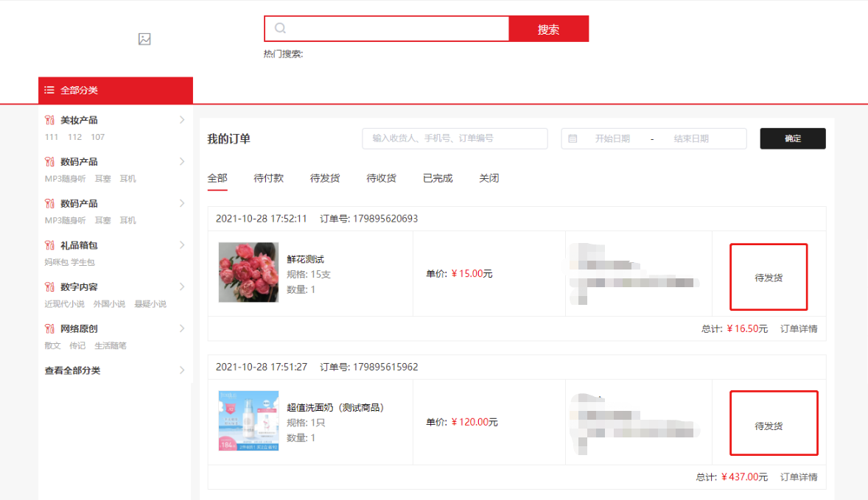
Task: Expand the 美妆产品 category arrow
Action: (182, 120)
